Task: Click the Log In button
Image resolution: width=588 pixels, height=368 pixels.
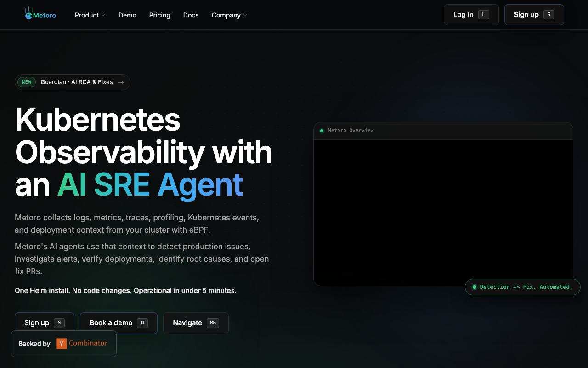Action: coord(471,15)
